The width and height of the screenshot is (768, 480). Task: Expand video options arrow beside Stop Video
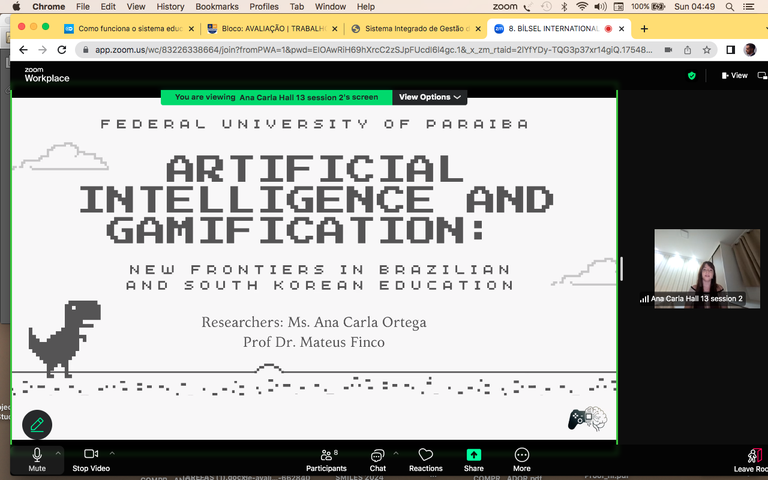[112, 452]
